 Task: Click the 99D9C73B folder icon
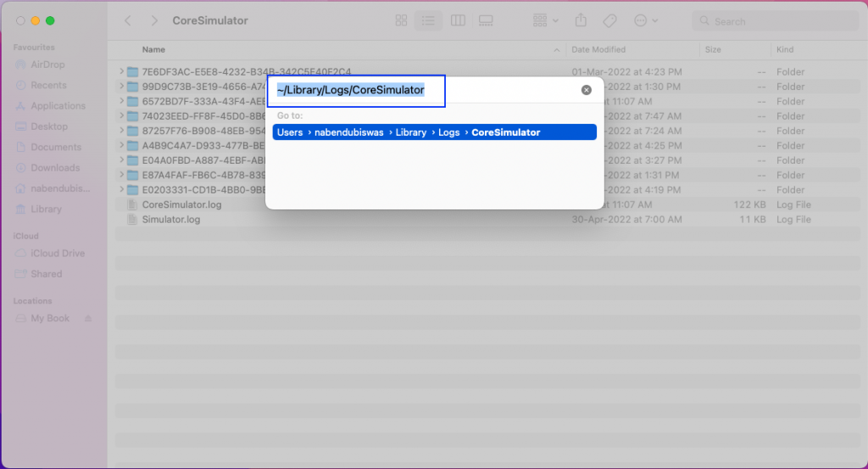coord(132,87)
